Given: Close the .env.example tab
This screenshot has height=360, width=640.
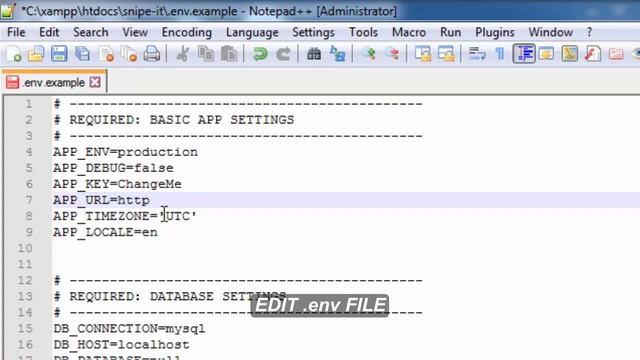Looking at the screenshot, I should pos(95,82).
